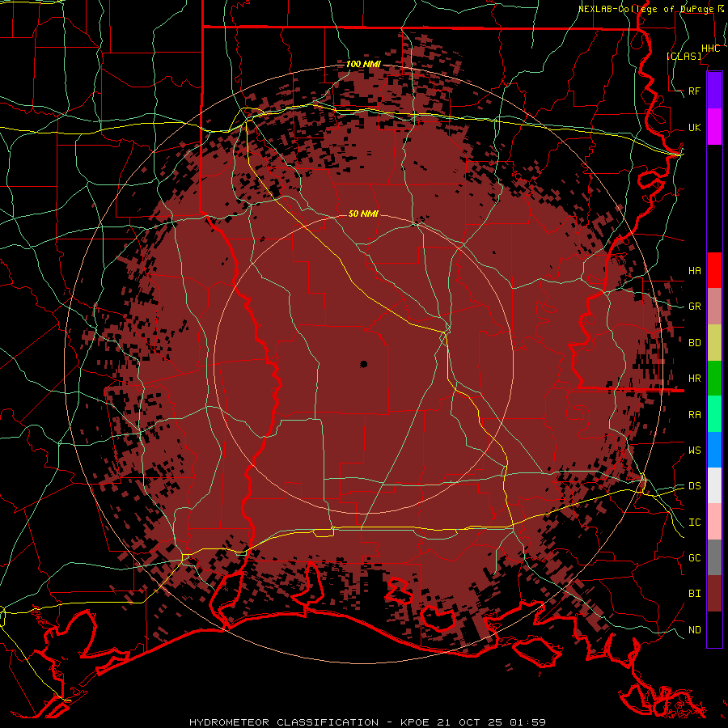Click the '50 NMI' range ring label
Screen dimensions: 728x728
(363, 214)
